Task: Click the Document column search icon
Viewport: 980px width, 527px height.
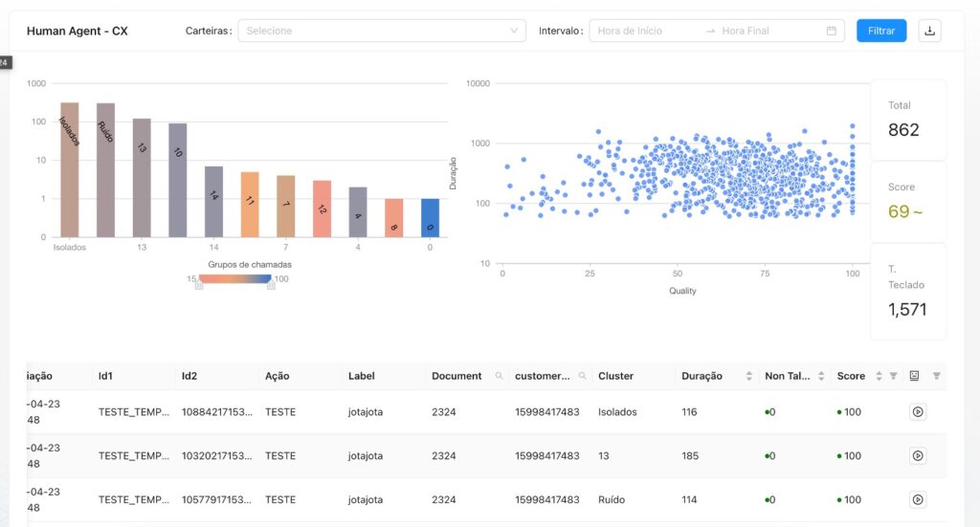Action: coord(499,376)
